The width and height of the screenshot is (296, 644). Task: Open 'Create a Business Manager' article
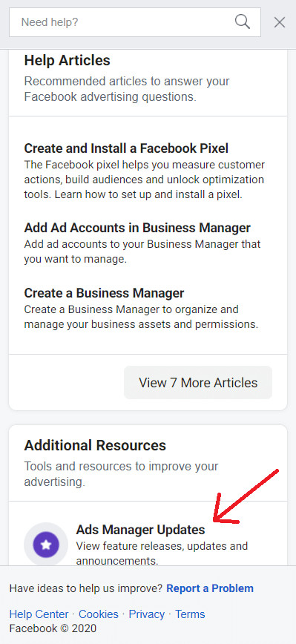pos(104,293)
